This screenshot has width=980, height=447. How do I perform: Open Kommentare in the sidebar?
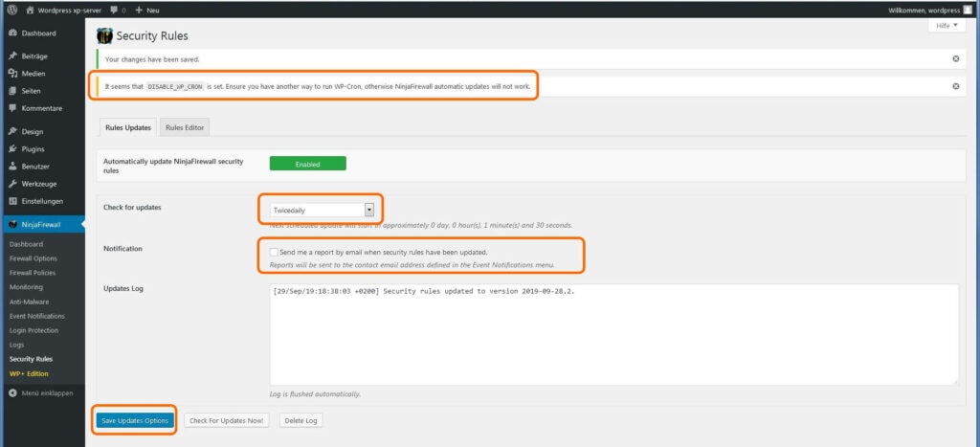[x=41, y=108]
